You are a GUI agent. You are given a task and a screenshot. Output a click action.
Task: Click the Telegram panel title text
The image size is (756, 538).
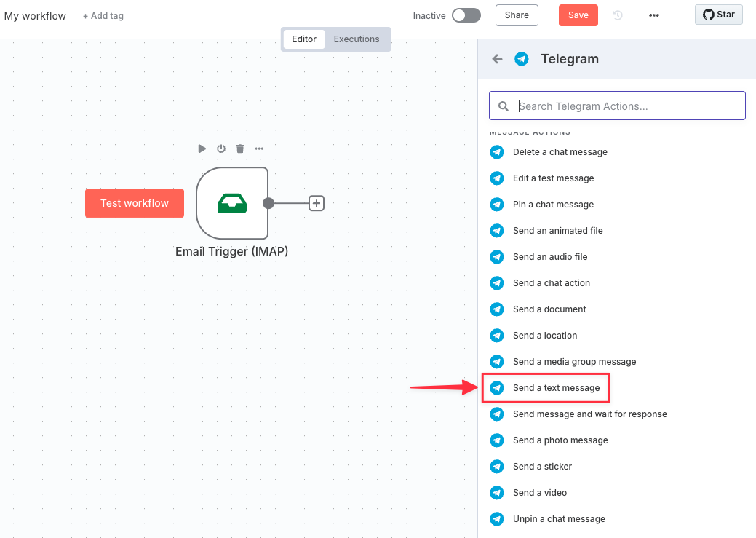click(x=570, y=59)
